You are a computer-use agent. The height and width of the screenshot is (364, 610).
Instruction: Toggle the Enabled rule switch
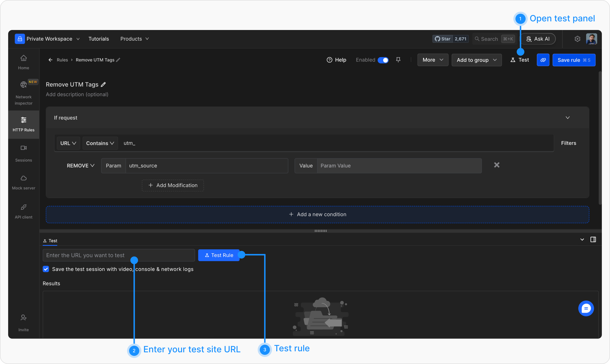point(383,60)
